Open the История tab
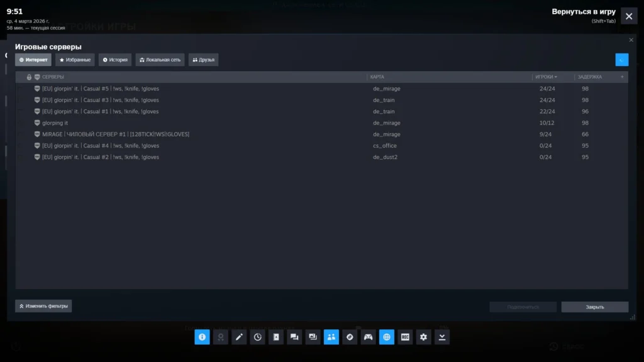This screenshot has width=644, height=362. pos(114,59)
